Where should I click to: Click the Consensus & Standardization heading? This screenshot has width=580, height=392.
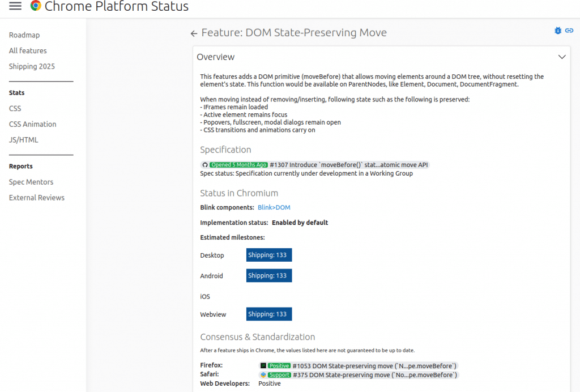pyautogui.click(x=258, y=337)
